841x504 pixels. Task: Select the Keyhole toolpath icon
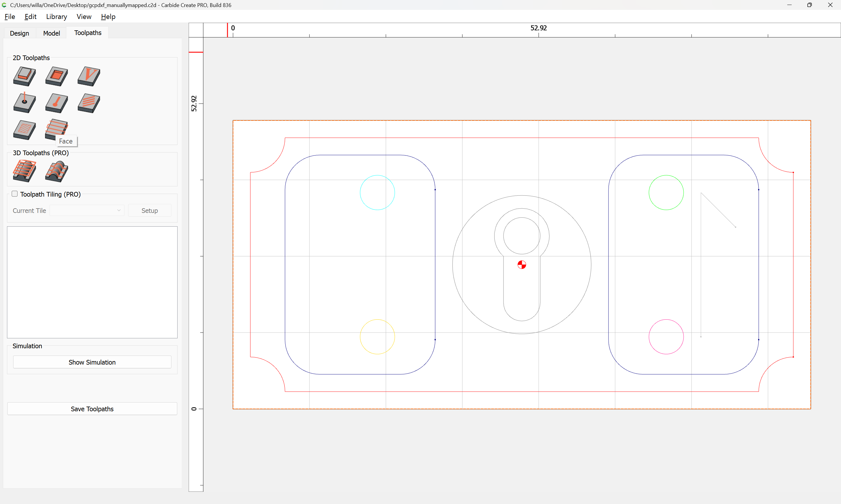56,103
